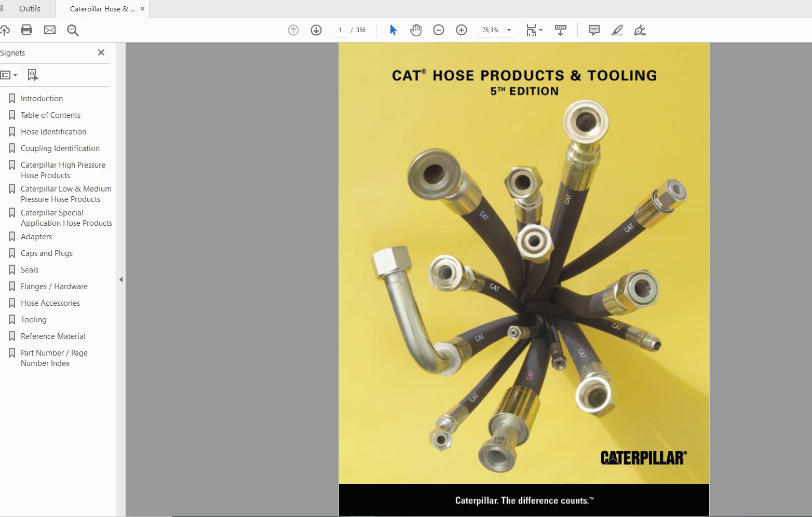Click the email envelope icon

pos(50,30)
